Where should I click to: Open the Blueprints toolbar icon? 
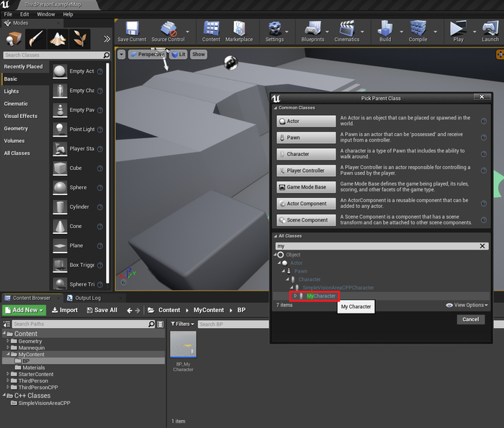313,29
